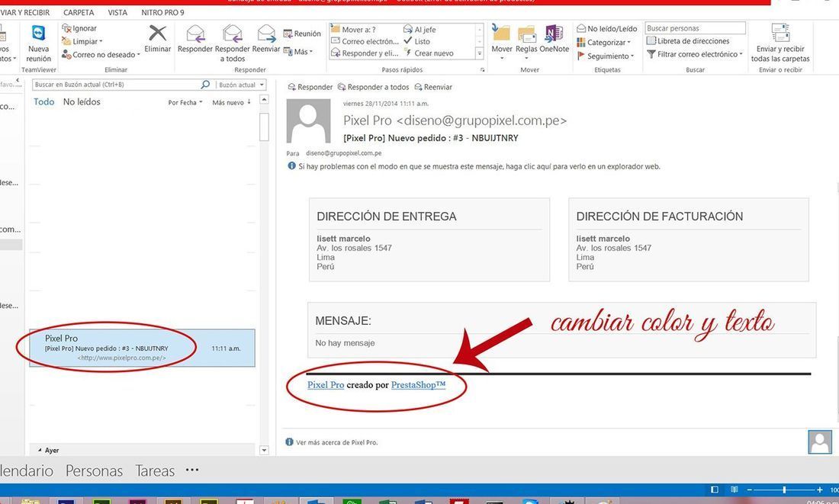Click Responder in the reading pane

tap(310, 87)
